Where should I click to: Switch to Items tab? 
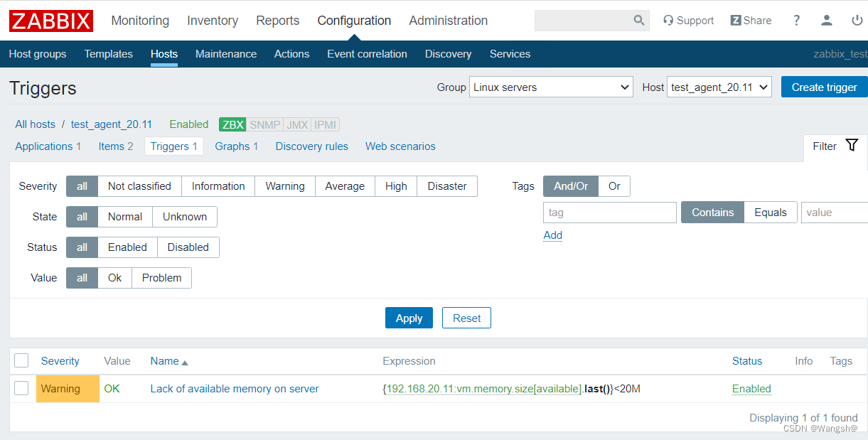[x=111, y=146]
